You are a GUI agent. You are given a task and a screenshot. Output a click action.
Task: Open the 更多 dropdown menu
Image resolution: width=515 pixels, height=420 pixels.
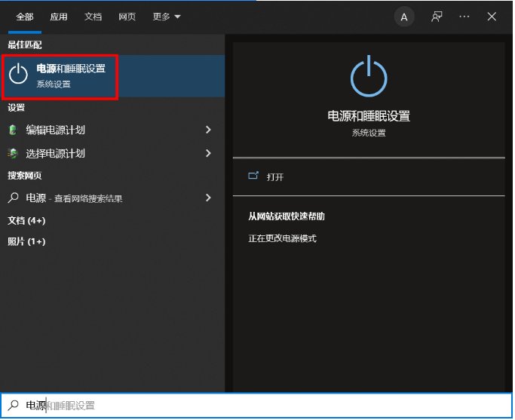coord(167,17)
